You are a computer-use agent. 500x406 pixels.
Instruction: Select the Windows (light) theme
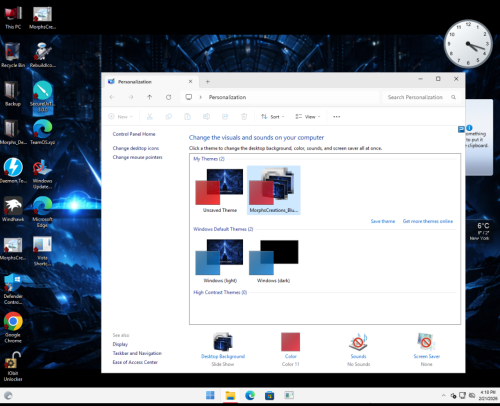click(220, 261)
